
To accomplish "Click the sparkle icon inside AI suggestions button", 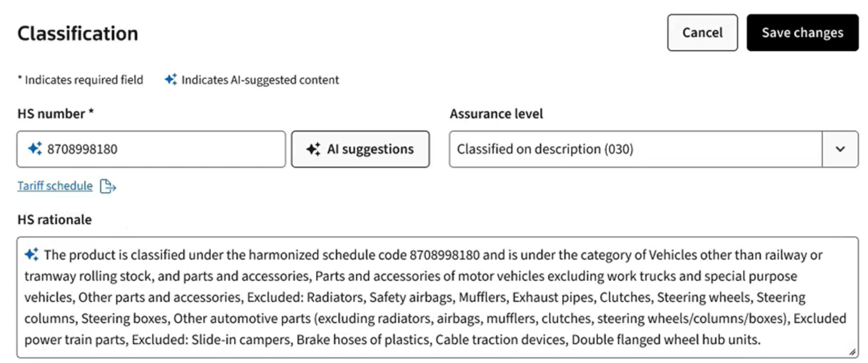I will (x=313, y=149).
